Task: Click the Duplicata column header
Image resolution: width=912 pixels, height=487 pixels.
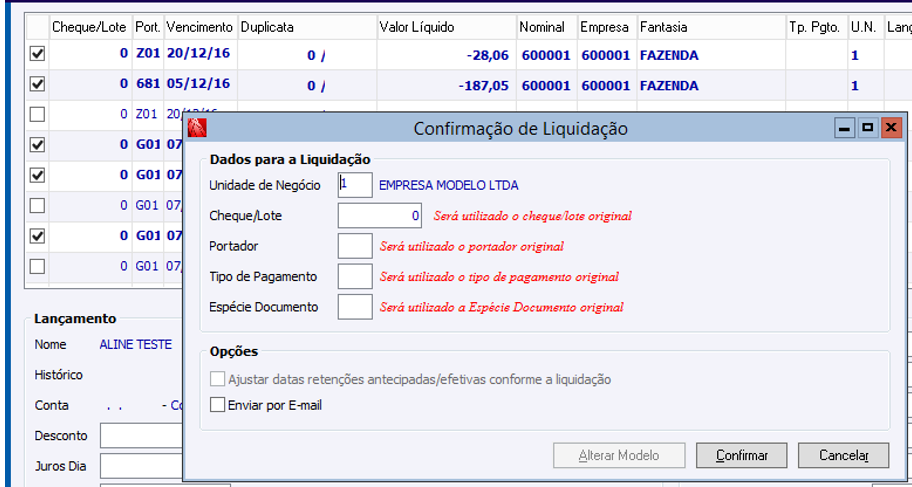Action: (307, 27)
